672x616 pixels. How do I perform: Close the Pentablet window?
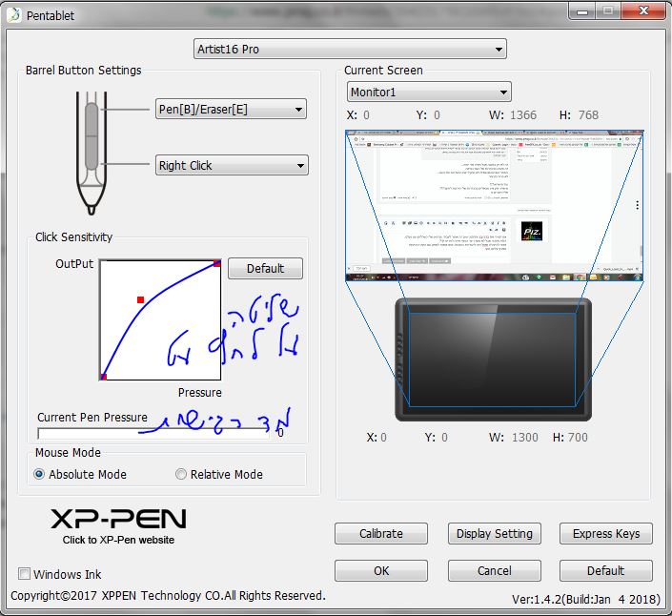click(x=643, y=10)
